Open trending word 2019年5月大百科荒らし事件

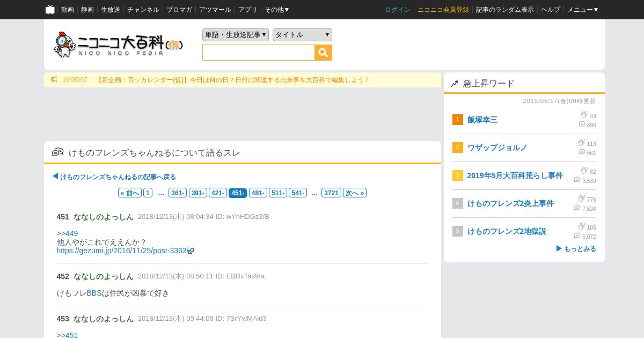pyautogui.click(x=515, y=175)
